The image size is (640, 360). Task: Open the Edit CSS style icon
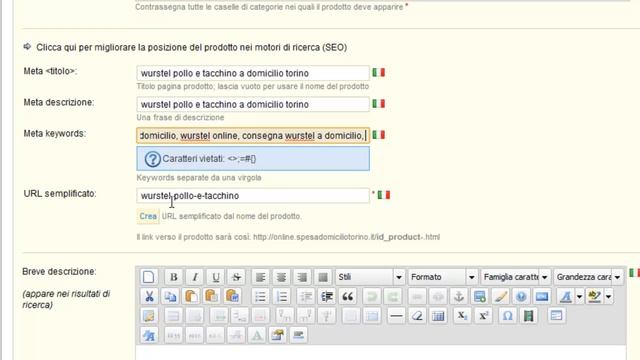(x=149, y=335)
